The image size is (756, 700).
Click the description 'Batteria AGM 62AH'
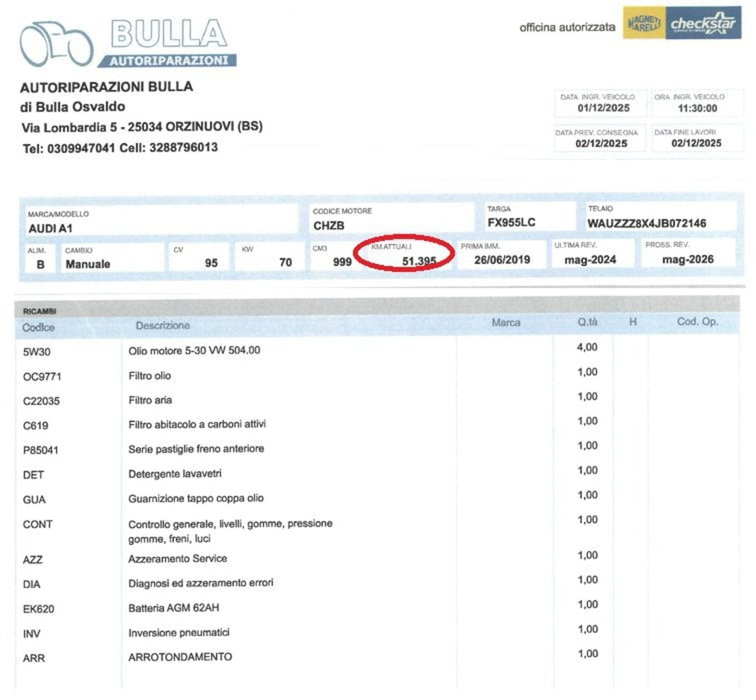pos(174,608)
